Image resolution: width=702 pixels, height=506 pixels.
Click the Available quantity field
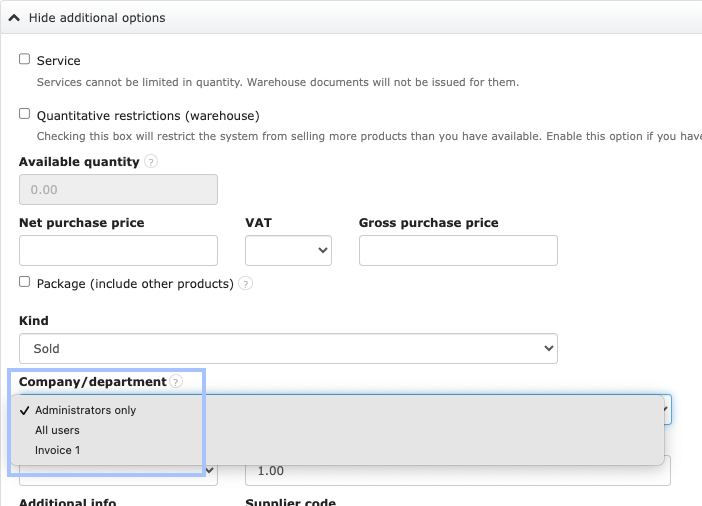(118, 189)
